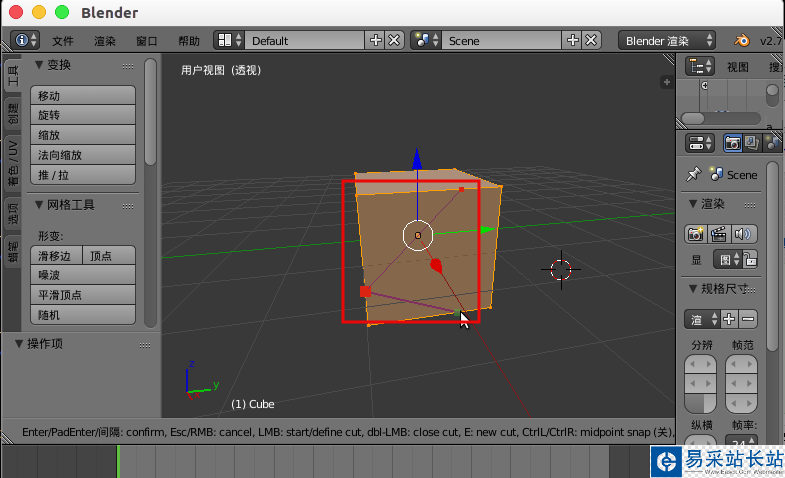Screen dimensions: 785x478
Task: Open the Properties editor type selector
Action: click(x=699, y=143)
